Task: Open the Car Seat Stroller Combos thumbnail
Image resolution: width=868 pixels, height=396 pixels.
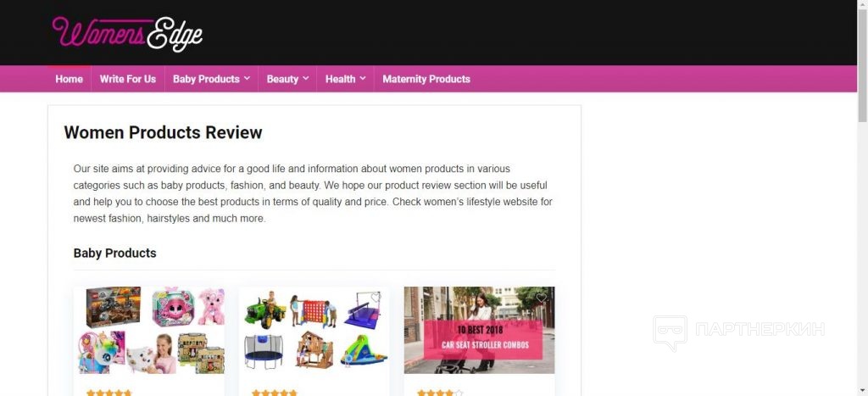Action: (x=480, y=330)
